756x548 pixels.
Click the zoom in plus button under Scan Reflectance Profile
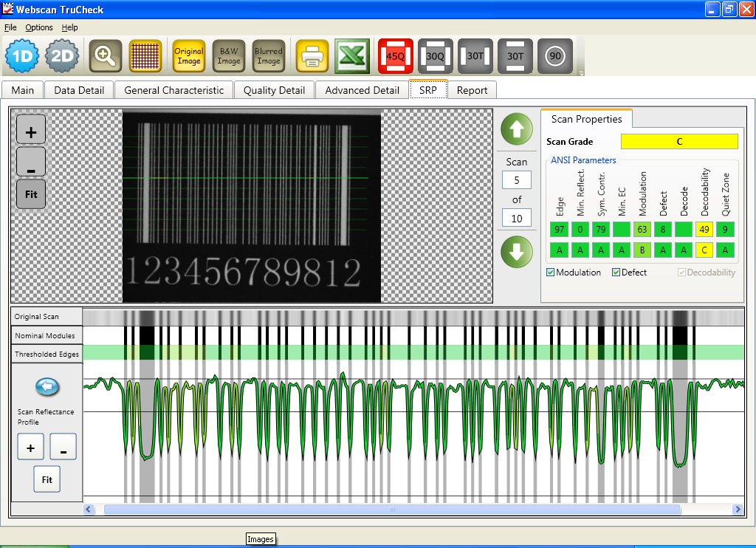(x=30, y=447)
